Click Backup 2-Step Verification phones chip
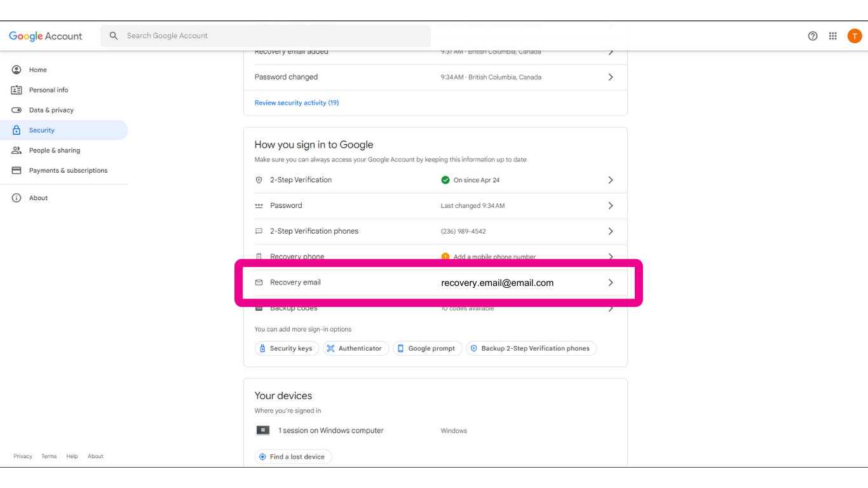The width and height of the screenshot is (868, 488). (531, 349)
